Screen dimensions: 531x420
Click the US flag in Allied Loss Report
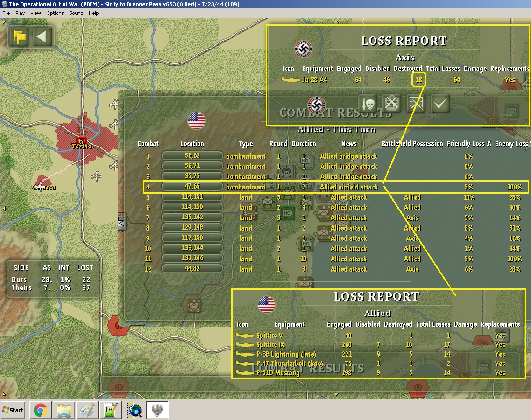[x=267, y=305]
